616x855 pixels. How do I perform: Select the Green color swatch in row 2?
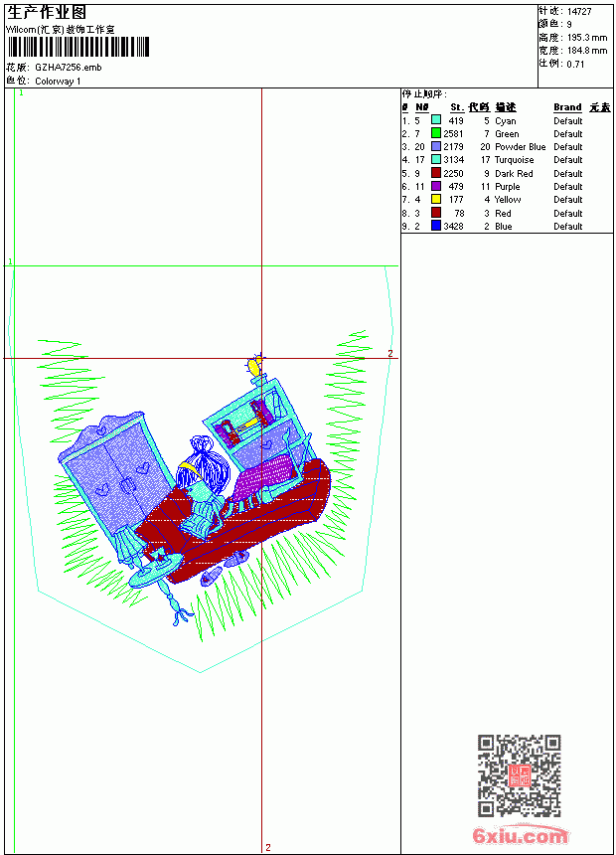(436, 133)
